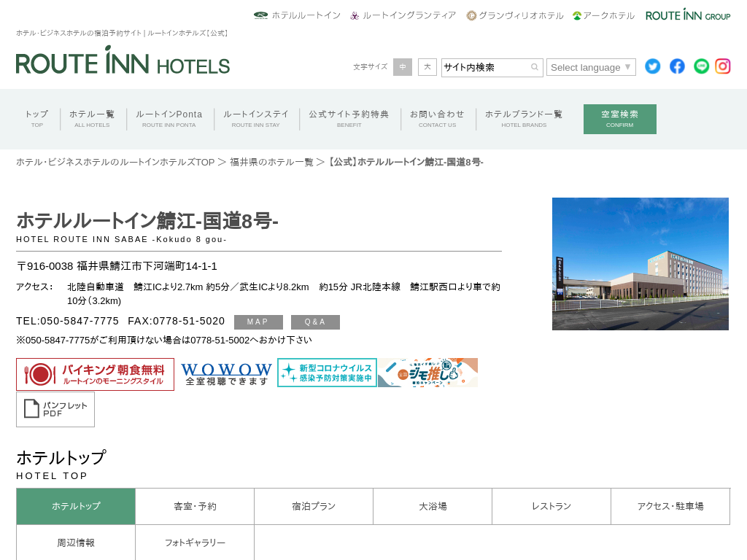Select the 客室・予約 tab

[195, 506]
